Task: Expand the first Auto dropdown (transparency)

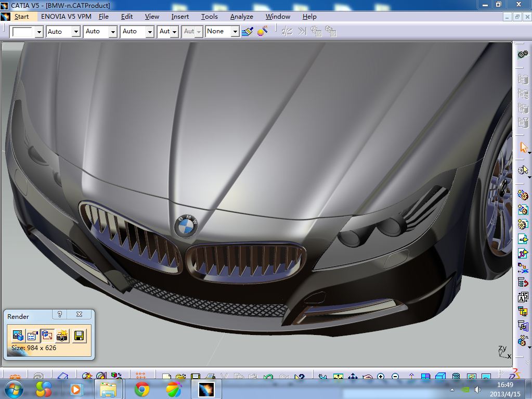Action: (76, 32)
